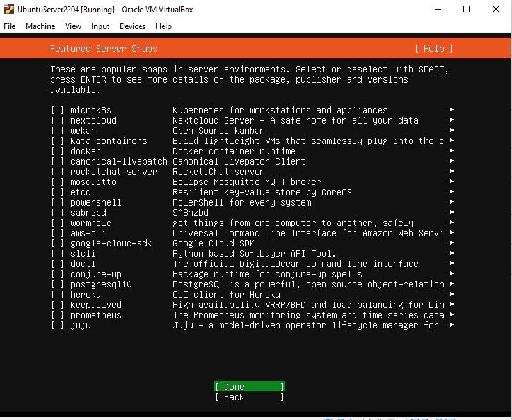This screenshot has width=512, height=420.
Task: Expand details arrow for sabnzbd row
Action: [452, 212]
